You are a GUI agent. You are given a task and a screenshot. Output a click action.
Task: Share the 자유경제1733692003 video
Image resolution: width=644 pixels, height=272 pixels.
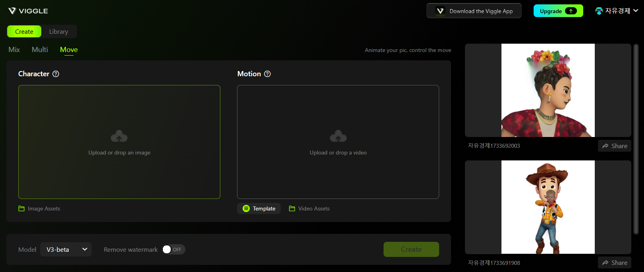click(615, 146)
